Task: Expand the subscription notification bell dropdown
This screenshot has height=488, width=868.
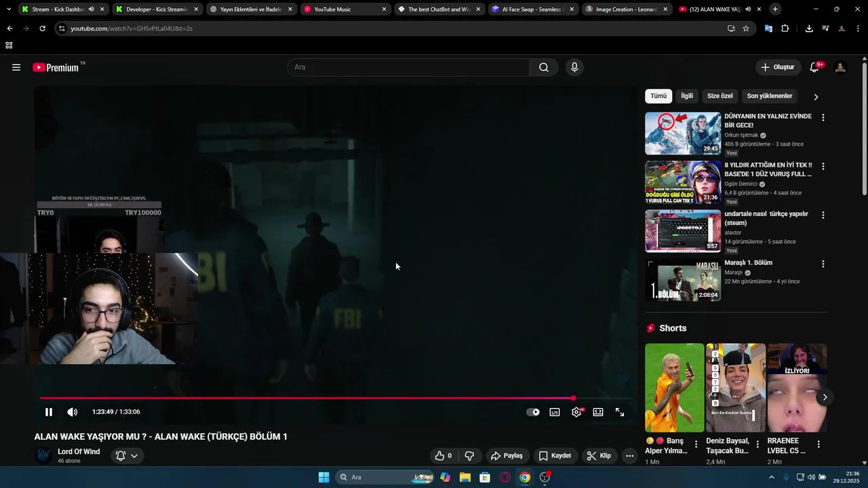Action: pyautogui.click(x=127, y=455)
